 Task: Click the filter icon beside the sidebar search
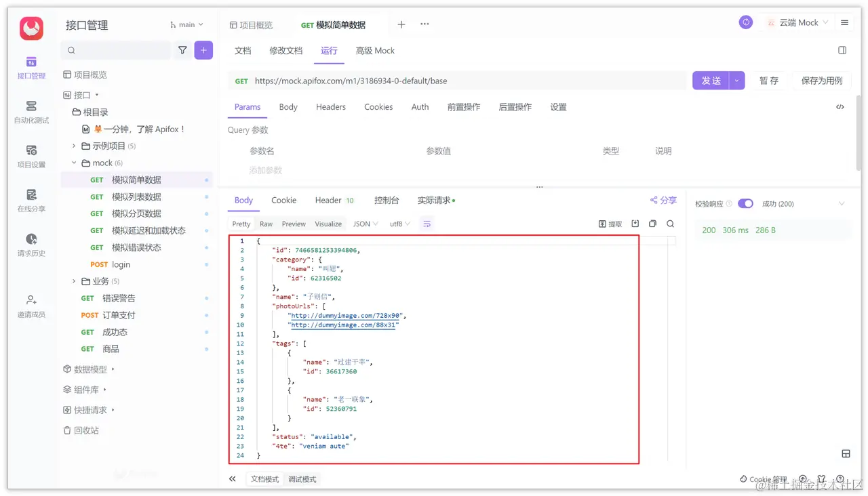point(182,51)
